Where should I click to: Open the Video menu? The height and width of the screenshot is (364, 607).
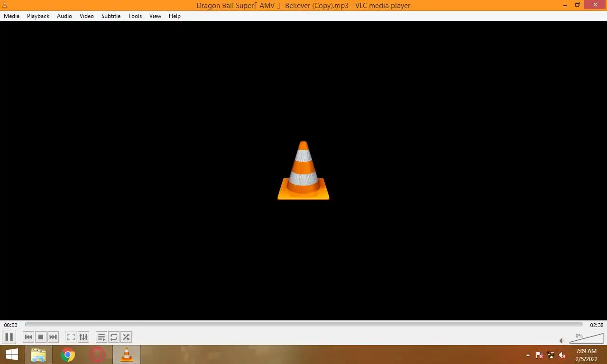pyautogui.click(x=87, y=16)
